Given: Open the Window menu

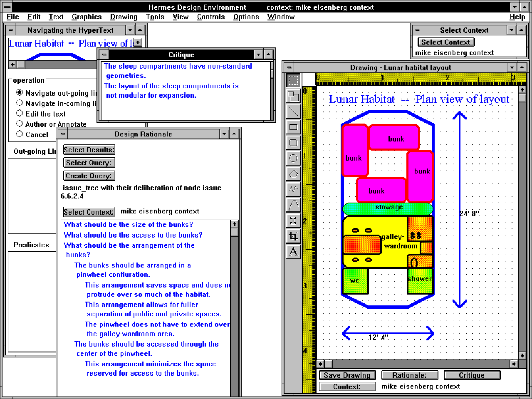Looking at the screenshot, I should click(281, 17).
